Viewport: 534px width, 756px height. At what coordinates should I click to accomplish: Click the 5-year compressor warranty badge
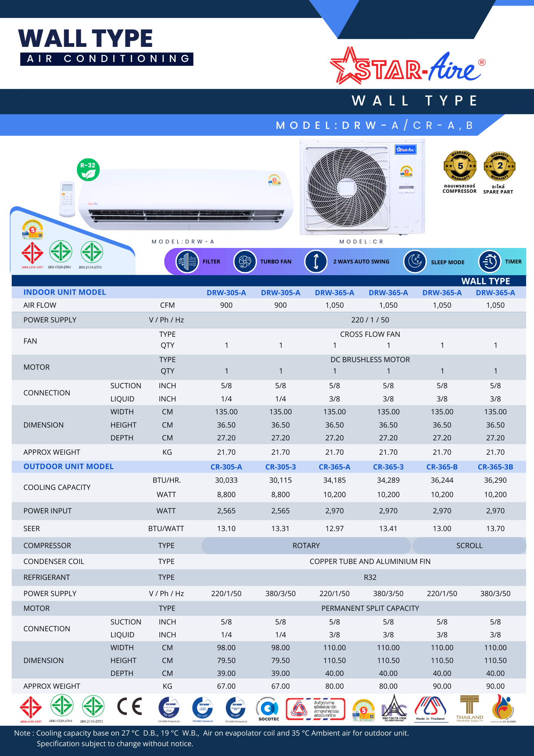click(x=460, y=166)
